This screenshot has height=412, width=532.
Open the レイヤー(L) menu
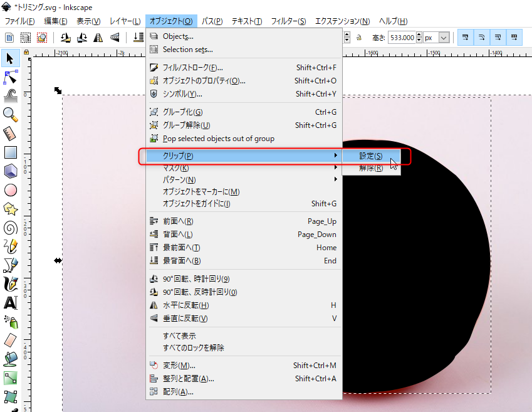[x=125, y=21]
